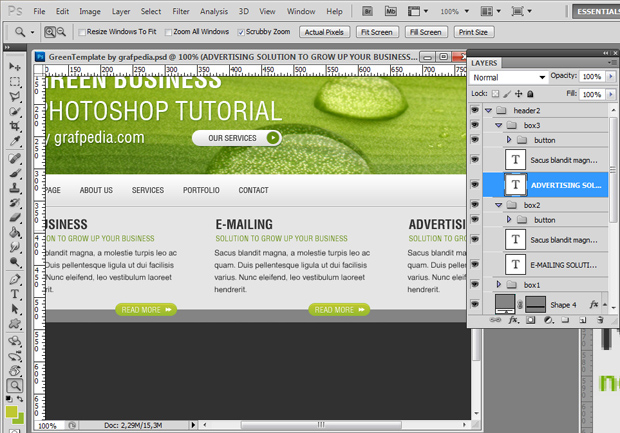Collapse the box3 group
The image size is (620, 433).
499,125
